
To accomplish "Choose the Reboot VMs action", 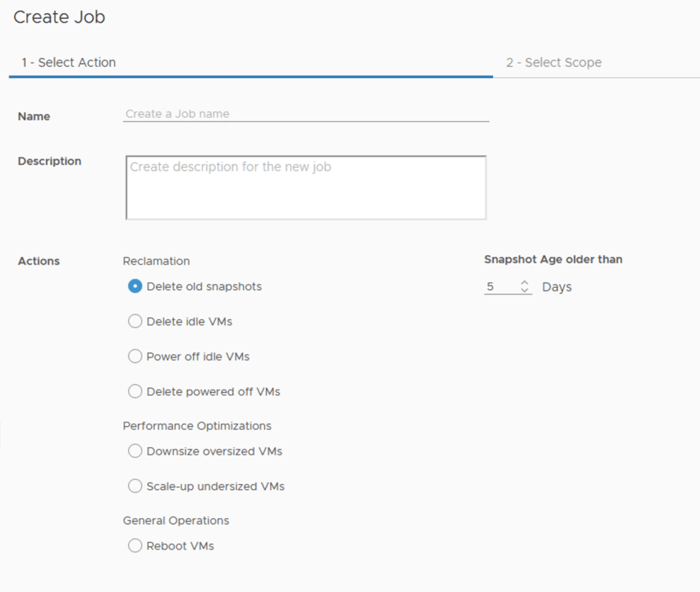I will pos(135,546).
